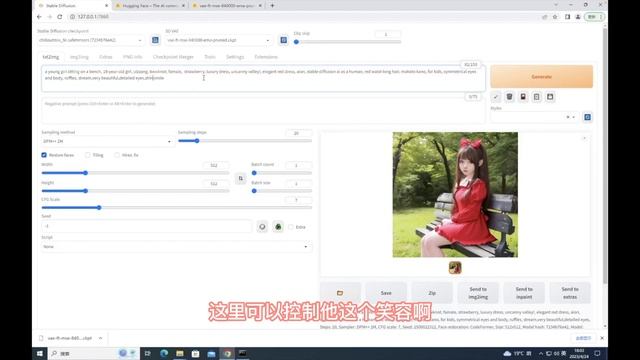Open the Sampling method dropdown
The height and width of the screenshot is (360, 640).
pyautogui.click(x=107, y=141)
